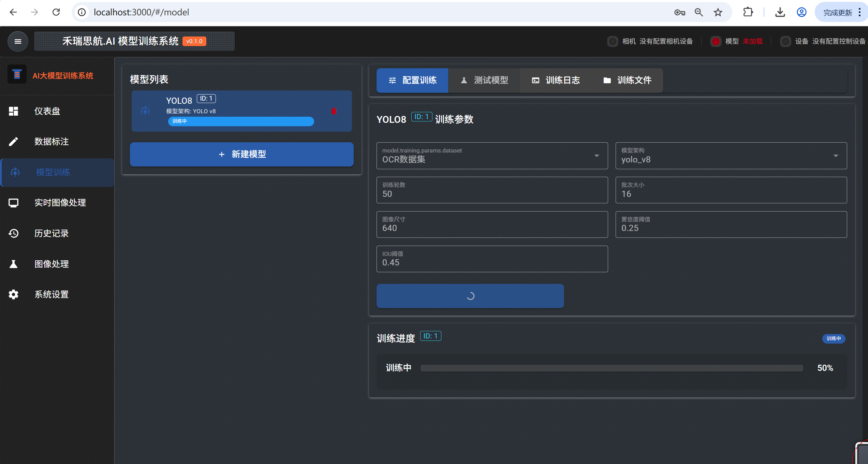Open the browser profile account icon

pos(801,12)
